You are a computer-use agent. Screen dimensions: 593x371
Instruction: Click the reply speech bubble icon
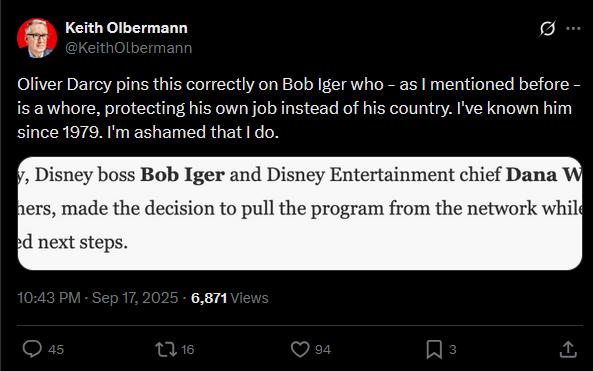(x=32, y=349)
